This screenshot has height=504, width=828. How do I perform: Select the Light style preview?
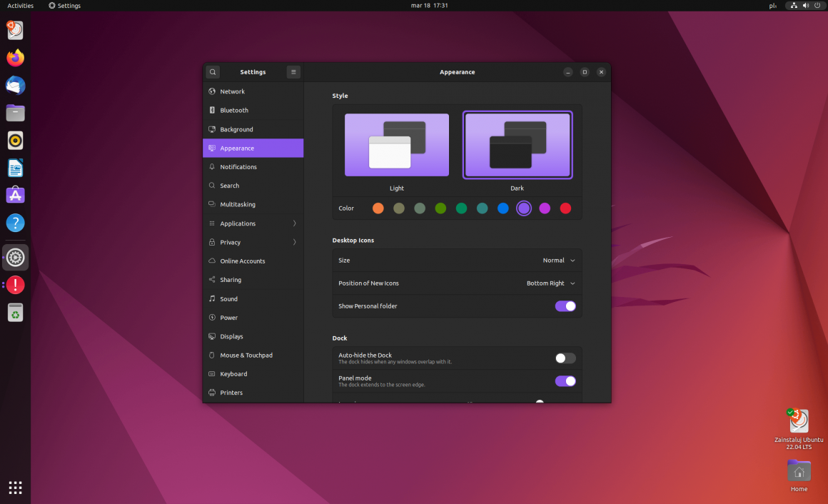[397, 144]
